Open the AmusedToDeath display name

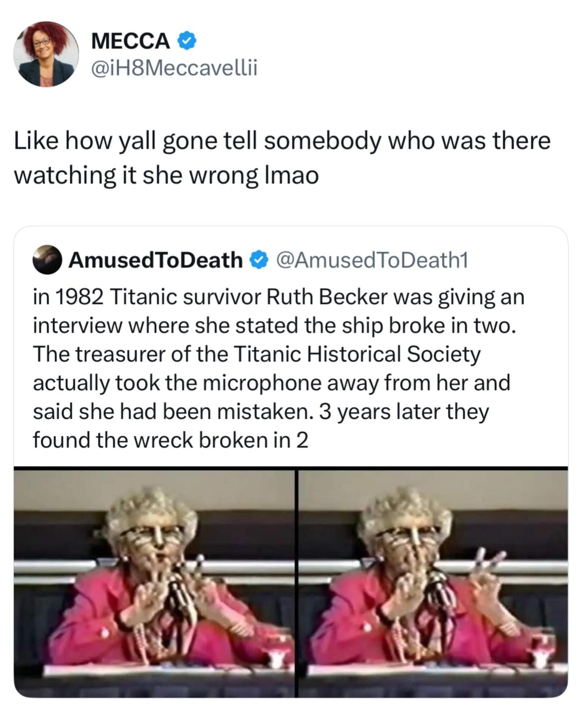156,260
